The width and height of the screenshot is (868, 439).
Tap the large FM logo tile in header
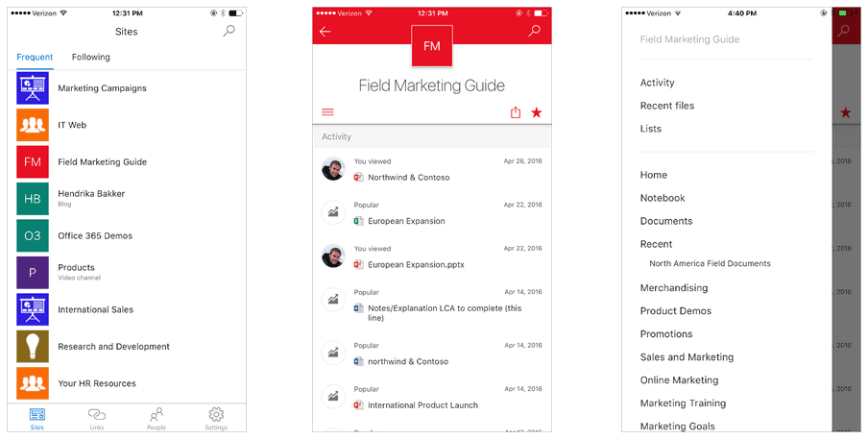432,46
